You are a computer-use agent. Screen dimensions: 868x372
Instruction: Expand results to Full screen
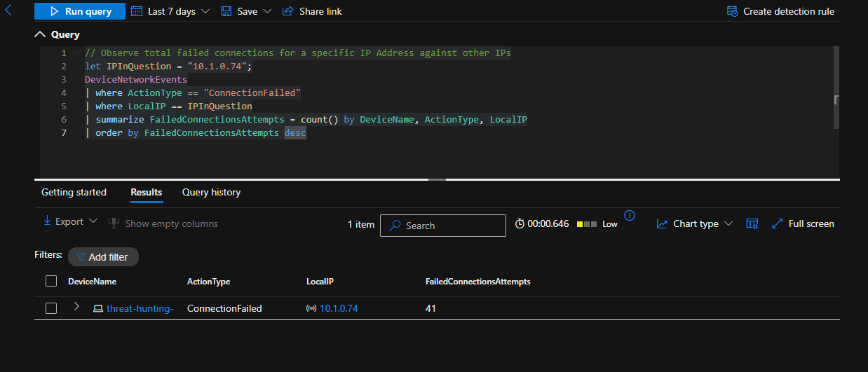(x=803, y=223)
